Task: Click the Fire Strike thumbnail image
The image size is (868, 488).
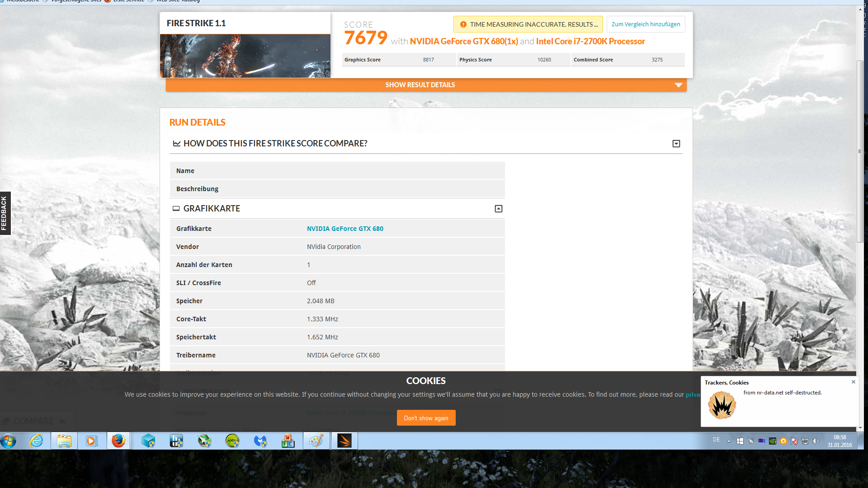Action: [245, 56]
